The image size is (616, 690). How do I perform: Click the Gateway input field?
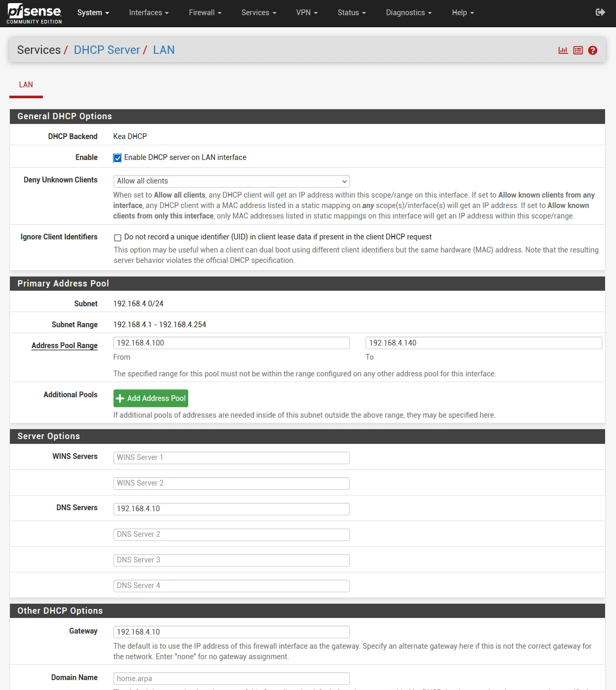point(231,632)
